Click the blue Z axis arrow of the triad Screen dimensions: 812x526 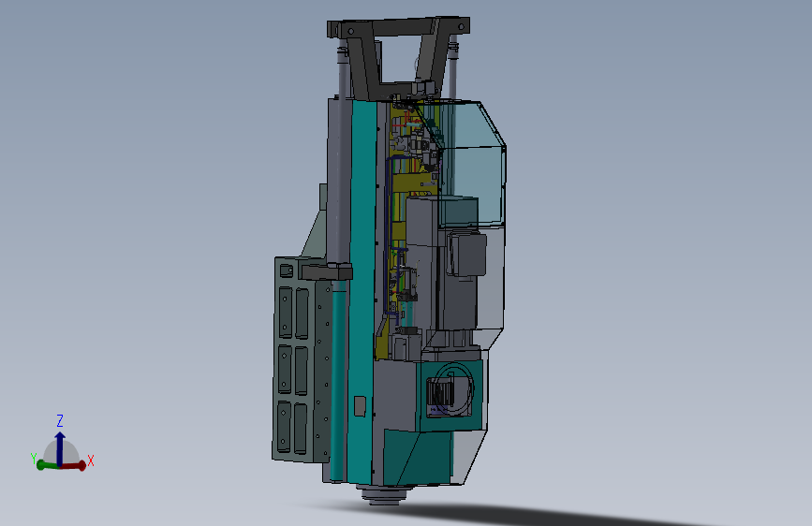tap(60, 448)
